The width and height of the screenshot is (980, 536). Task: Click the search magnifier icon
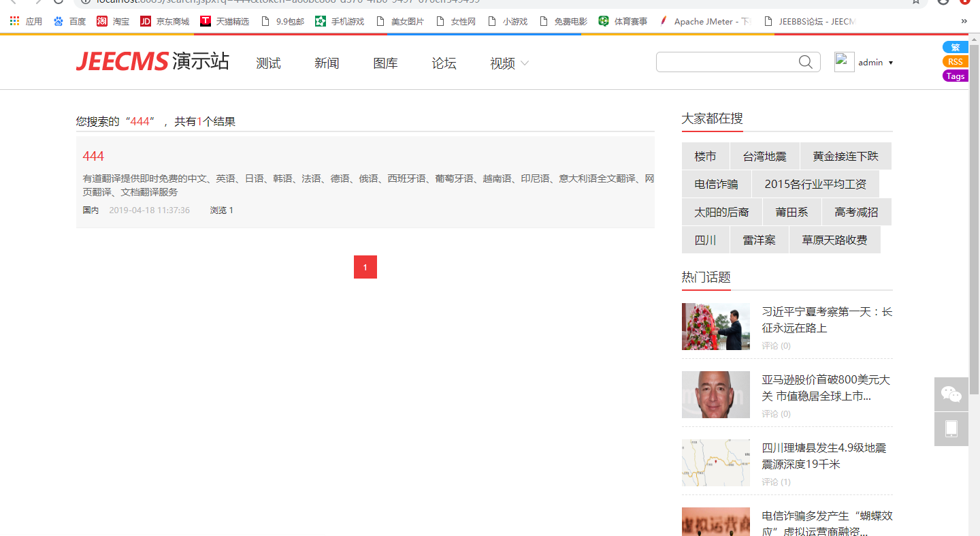[806, 63]
